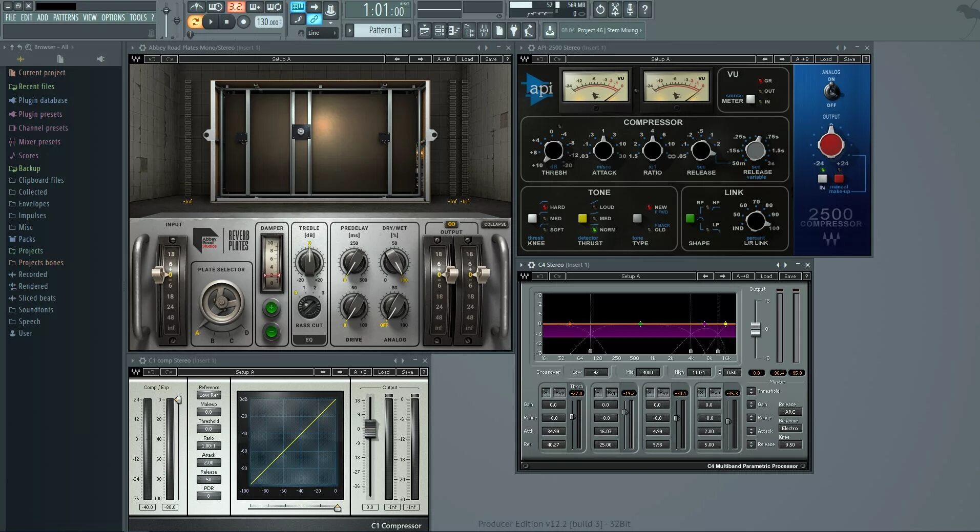Select Mixer presets in the browser
This screenshot has width=980, height=532.
[40, 142]
